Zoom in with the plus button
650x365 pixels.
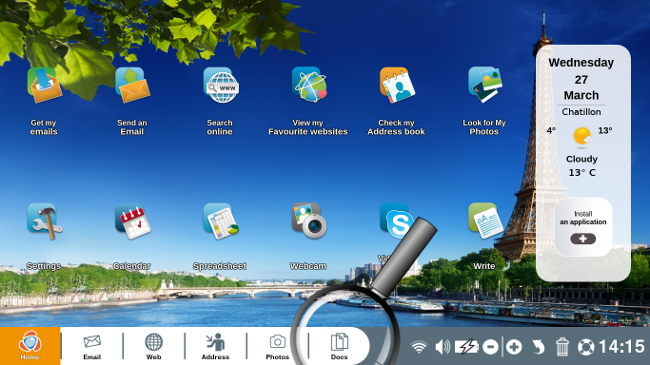coord(514,347)
